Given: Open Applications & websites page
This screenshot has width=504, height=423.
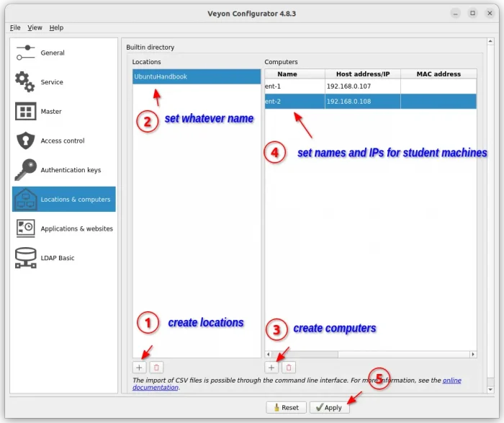Looking at the screenshot, I should 76,228.
